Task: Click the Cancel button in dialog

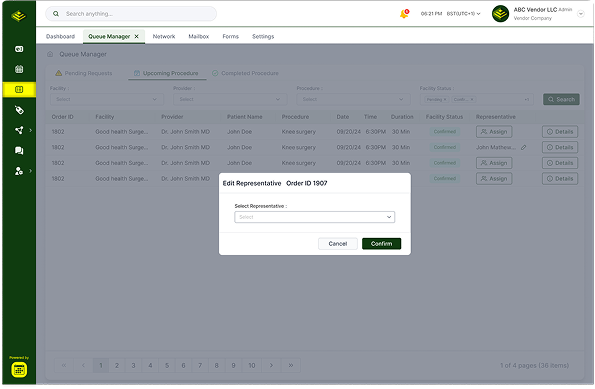Action: coord(338,244)
